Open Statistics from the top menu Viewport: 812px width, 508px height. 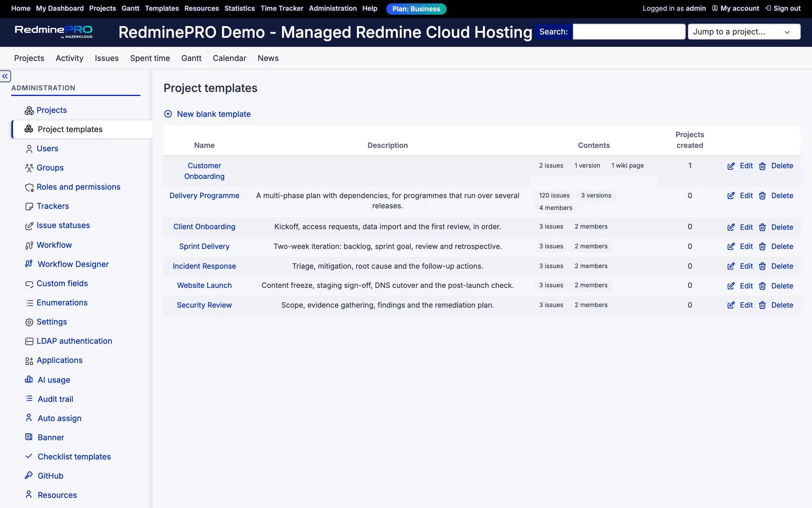point(240,8)
